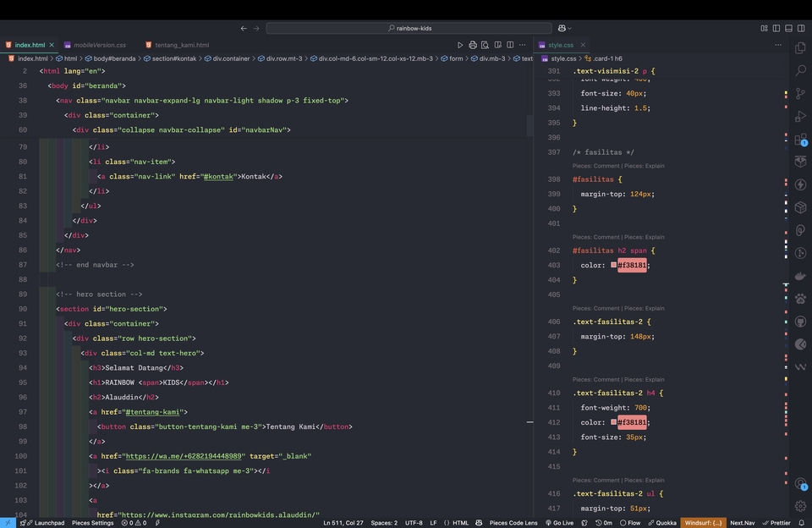Open More Actions menu for style.css editor
The height and width of the screenshot is (528, 812).
(x=778, y=45)
